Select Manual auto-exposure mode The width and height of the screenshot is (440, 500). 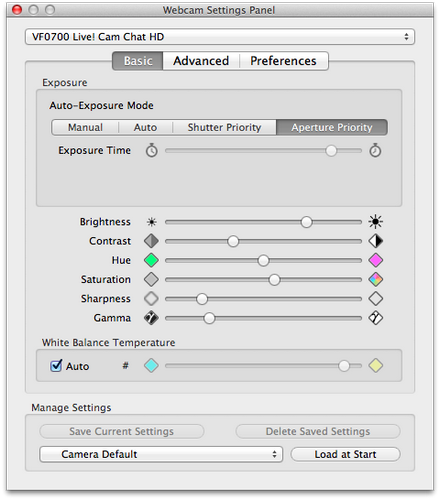tap(85, 127)
